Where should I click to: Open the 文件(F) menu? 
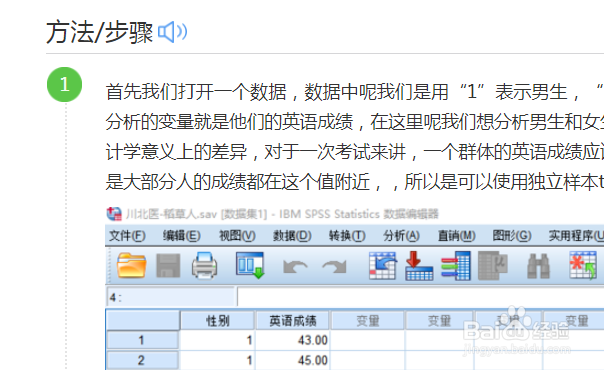[x=127, y=236]
